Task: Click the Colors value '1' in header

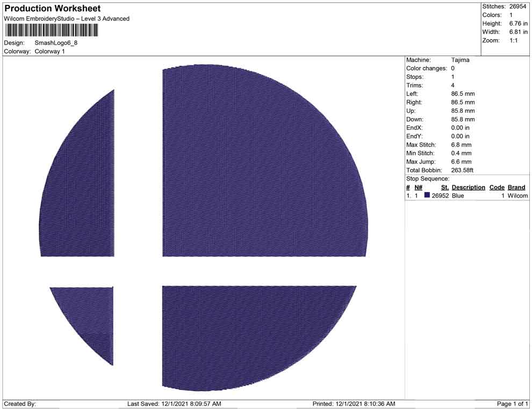Action: click(x=511, y=15)
